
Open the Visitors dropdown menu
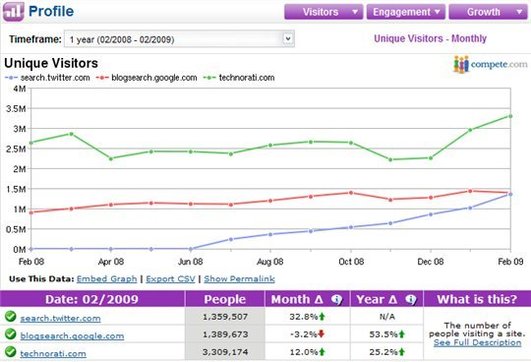tap(323, 12)
